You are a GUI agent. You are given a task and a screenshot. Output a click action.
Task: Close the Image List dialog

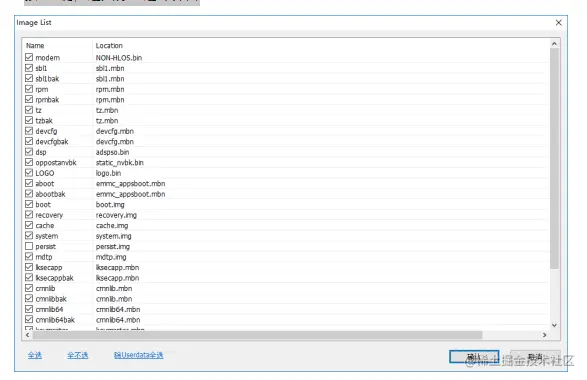(559, 23)
